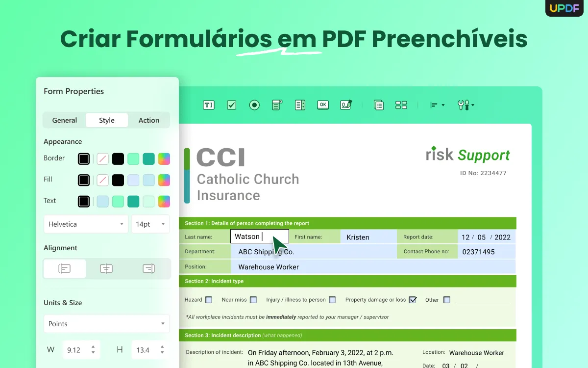Viewport: 588px width, 368px height.
Task: Switch to the Action tab
Action: pos(148,120)
